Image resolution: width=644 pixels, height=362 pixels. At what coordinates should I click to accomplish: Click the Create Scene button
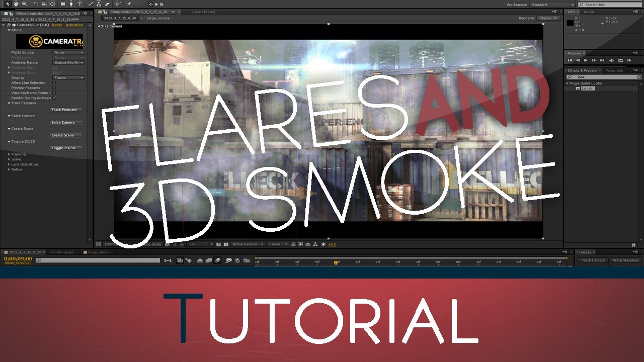point(66,135)
